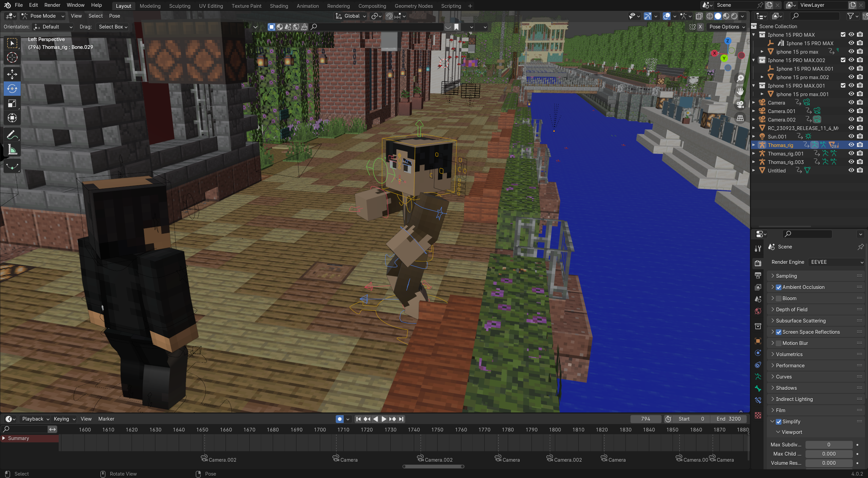Open the Render properties tab
The width and height of the screenshot is (868, 478).
click(x=758, y=263)
